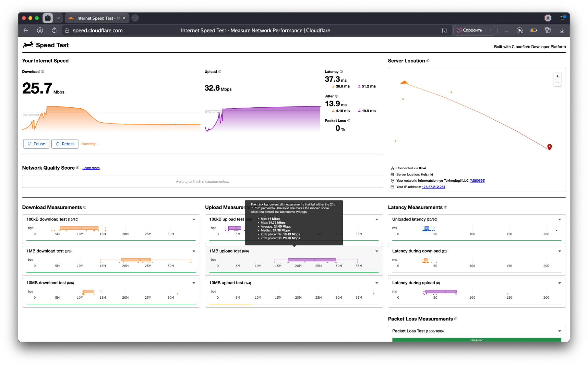Click the 32.6 Mbps upload value
Screen dimensions: 588x366
click(x=218, y=88)
